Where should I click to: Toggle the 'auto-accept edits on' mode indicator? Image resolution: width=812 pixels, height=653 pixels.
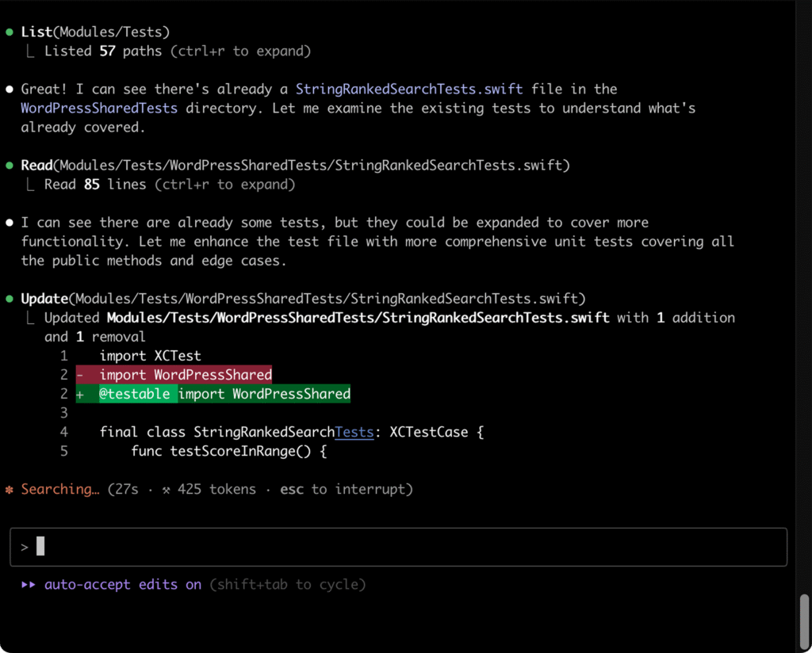point(123,585)
